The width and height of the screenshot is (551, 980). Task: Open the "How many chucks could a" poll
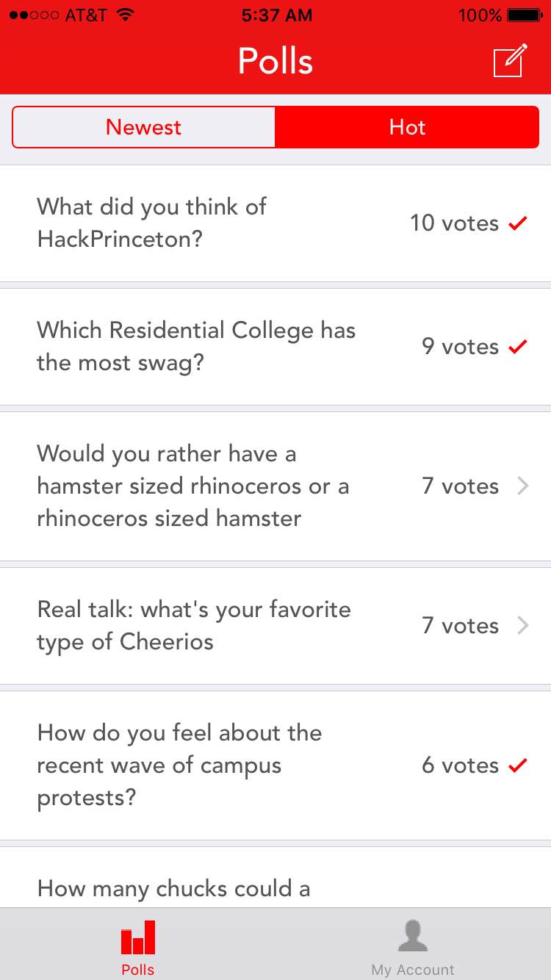[174, 888]
